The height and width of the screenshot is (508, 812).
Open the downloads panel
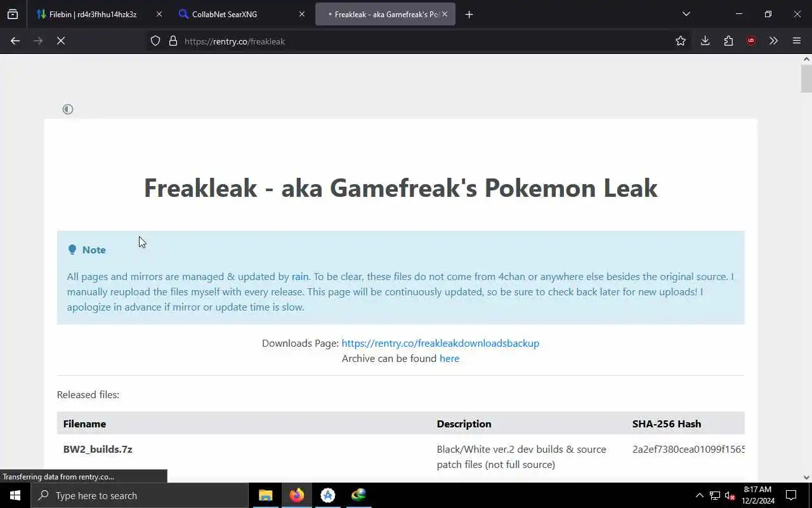(x=705, y=41)
